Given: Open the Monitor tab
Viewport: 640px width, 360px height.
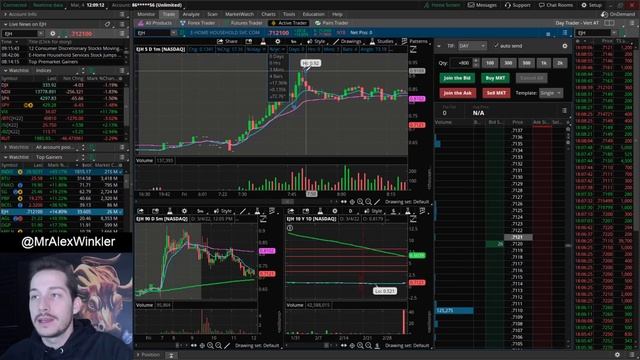Looking at the screenshot, I should (146, 14).
